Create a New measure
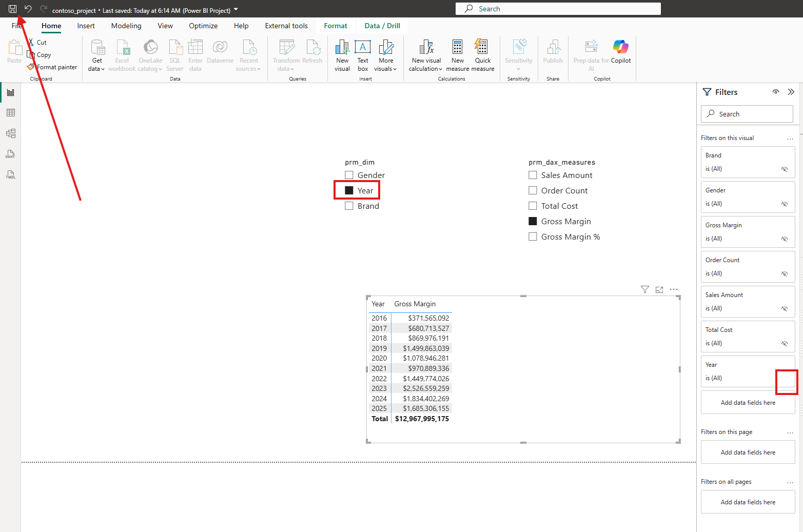 point(458,55)
